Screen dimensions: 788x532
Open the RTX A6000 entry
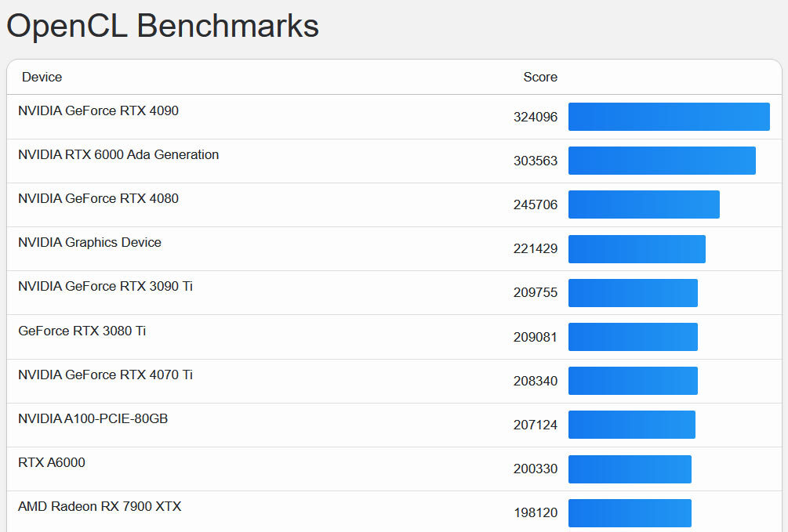(x=52, y=463)
